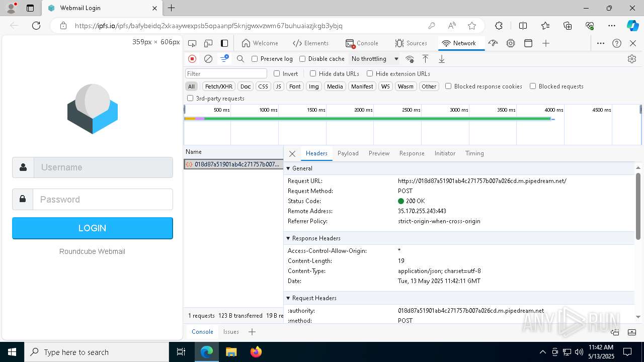The image size is (644, 362).
Task: Open Network panel settings gear
Action: click(632, 59)
